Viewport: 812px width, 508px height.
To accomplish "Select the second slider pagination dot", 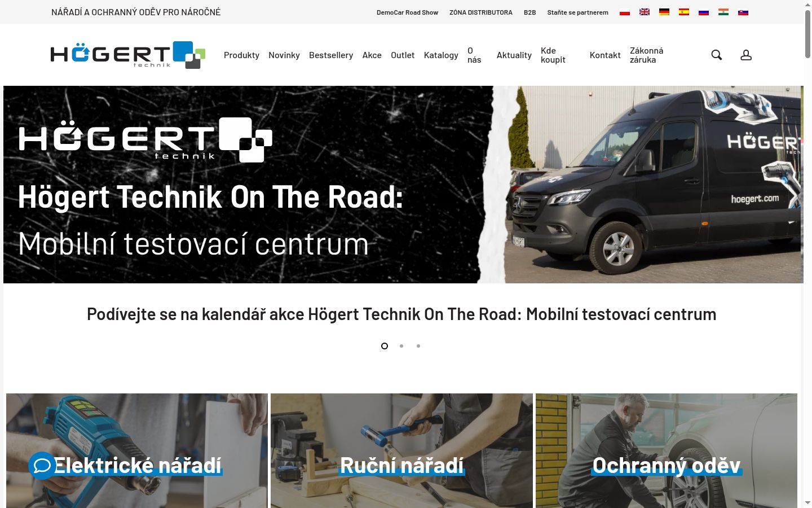I will (401, 346).
